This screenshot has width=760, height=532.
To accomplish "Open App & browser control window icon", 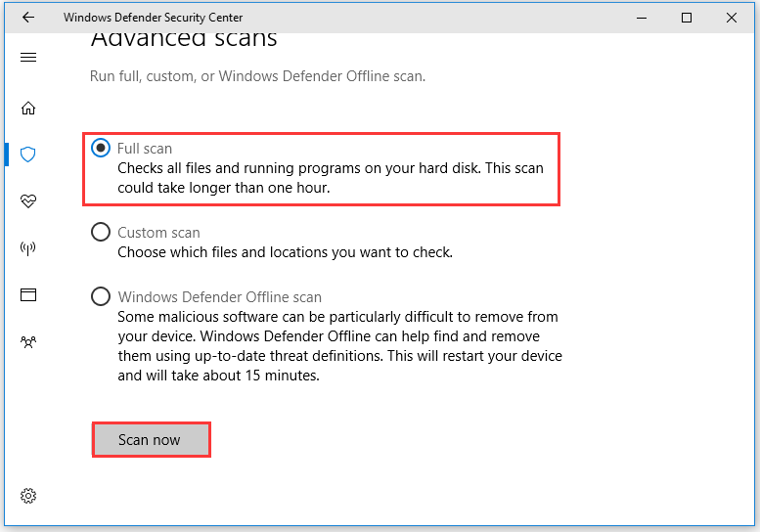I will click(x=28, y=294).
